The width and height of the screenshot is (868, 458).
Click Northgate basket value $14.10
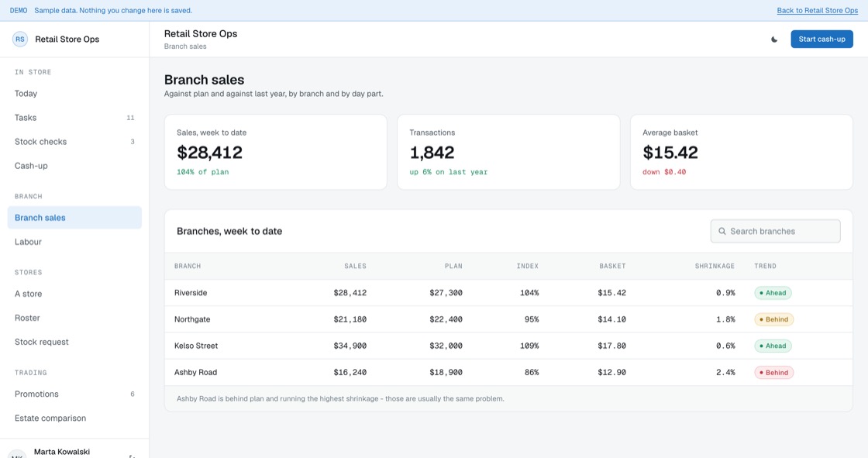coord(611,319)
